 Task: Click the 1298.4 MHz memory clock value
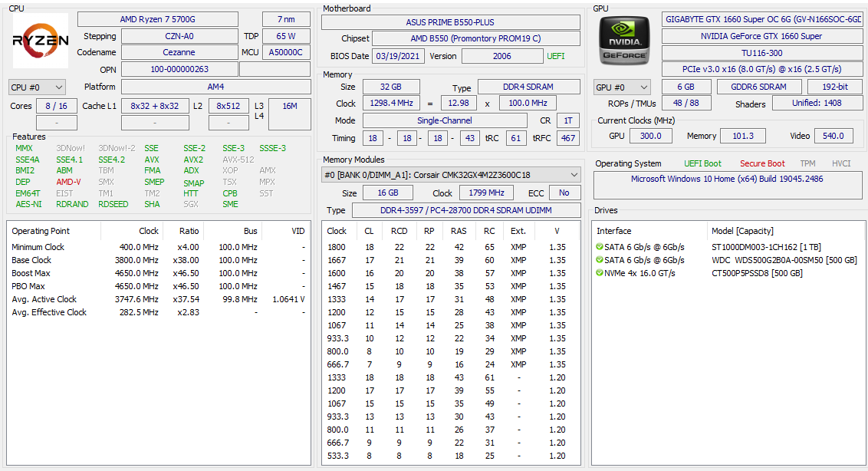[x=391, y=103]
